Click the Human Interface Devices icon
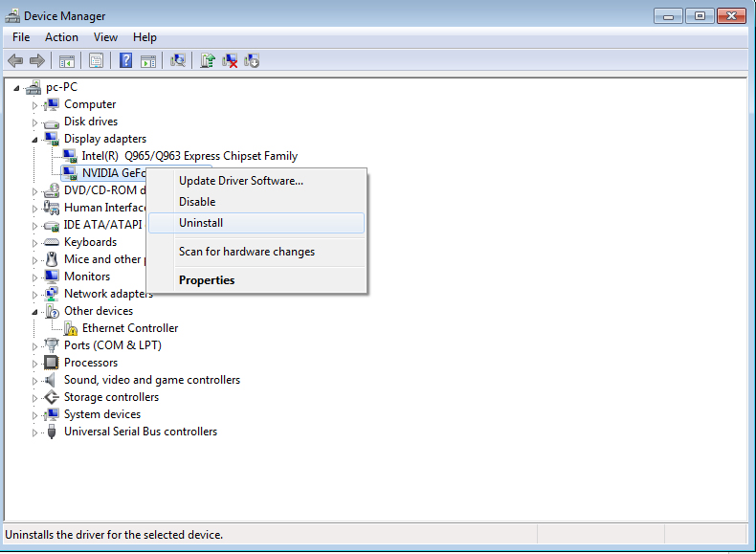756x554 pixels. (52, 208)
